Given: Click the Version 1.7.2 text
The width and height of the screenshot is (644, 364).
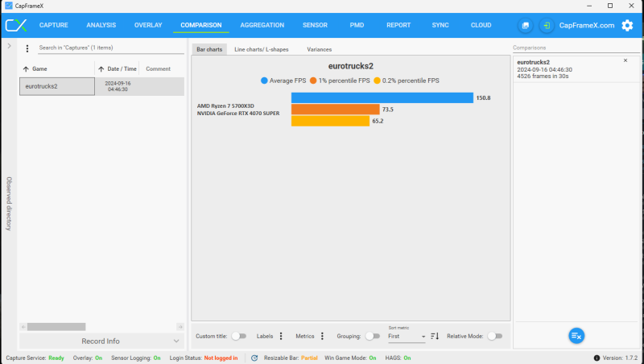Looking at the screenshot, I should [x=620, y=358].
